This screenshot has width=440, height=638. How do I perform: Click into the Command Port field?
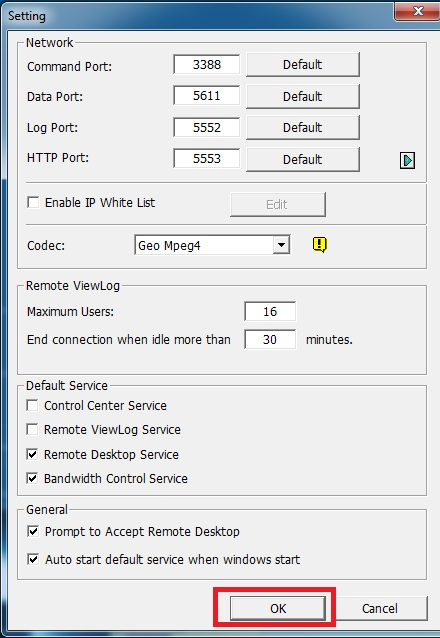pyautogui.click(x=206, y=64)
